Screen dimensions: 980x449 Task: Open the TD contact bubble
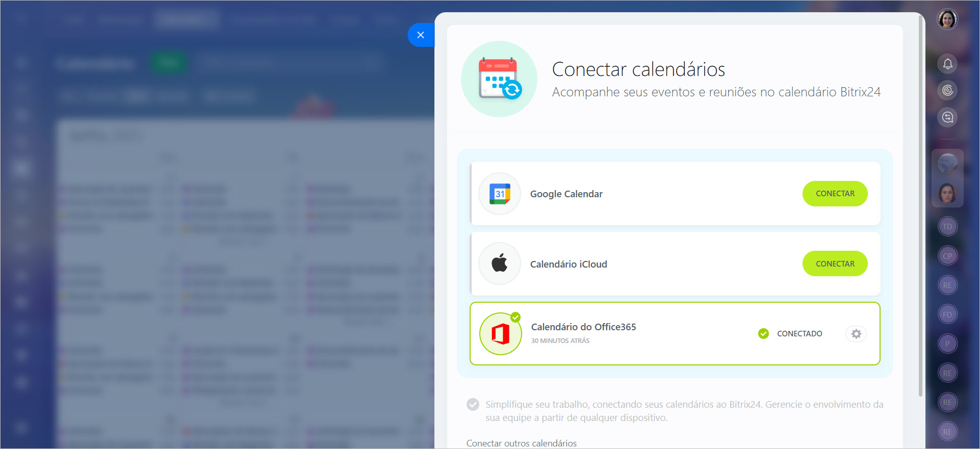click(x=947, y=227)
